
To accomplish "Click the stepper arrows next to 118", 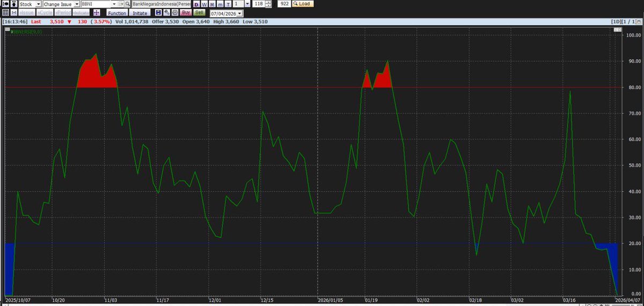I will click(x=268, y=4).
